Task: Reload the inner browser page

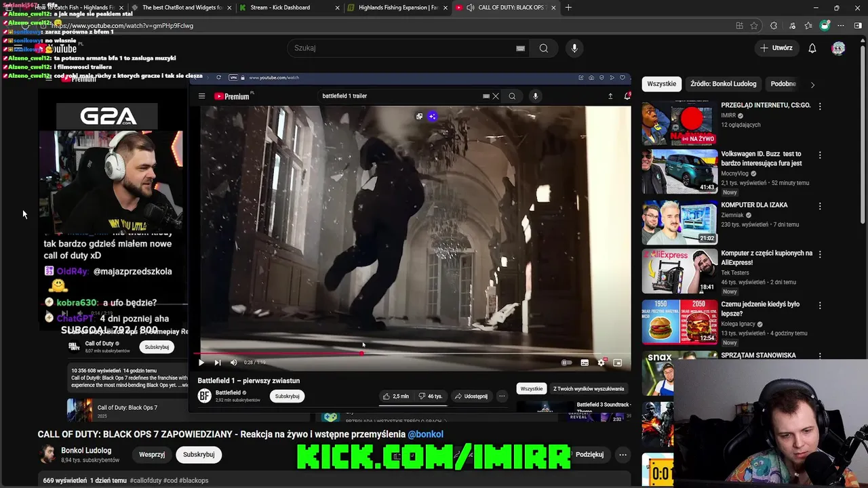Action: [x=218, y=77]
